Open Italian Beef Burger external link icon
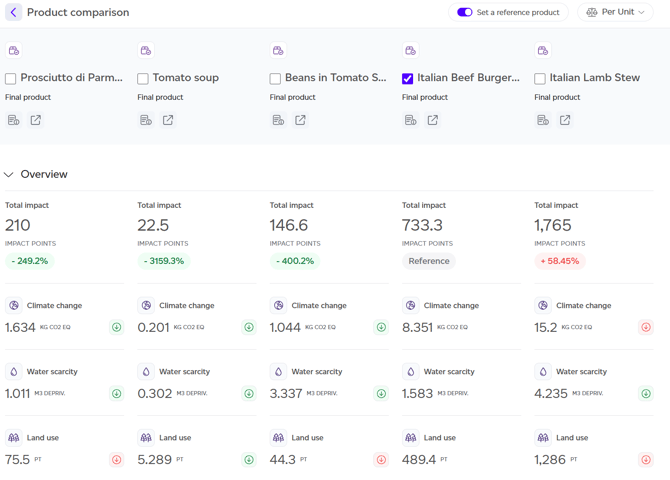The width and height of the screenshot is (670, 480). click(x=433, y=120)
